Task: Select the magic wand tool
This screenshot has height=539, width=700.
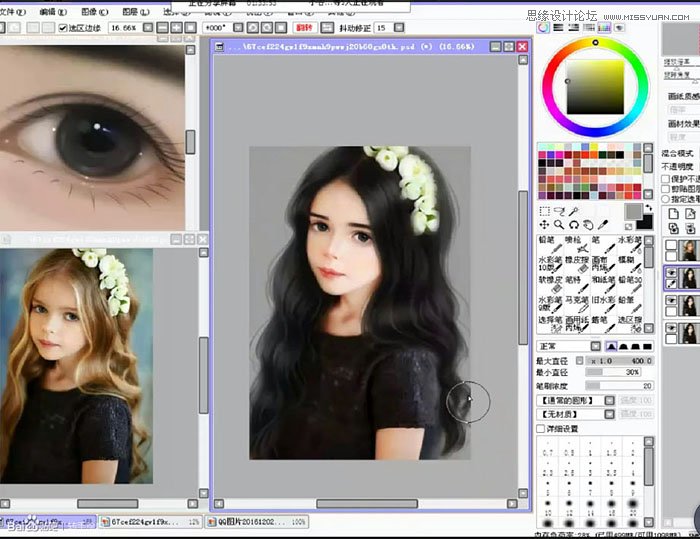Action: click(574, 210)
